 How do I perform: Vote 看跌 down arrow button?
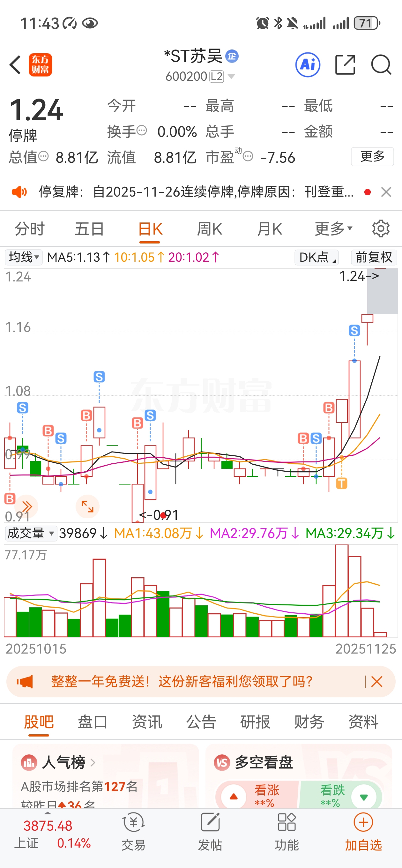[x=364, y=797]
